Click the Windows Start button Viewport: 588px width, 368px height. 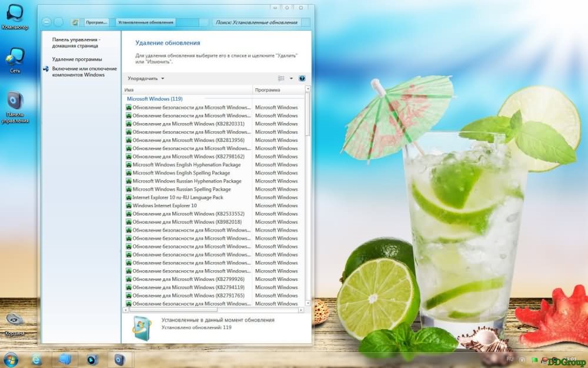pyautogui.click(x=11, y=359)
